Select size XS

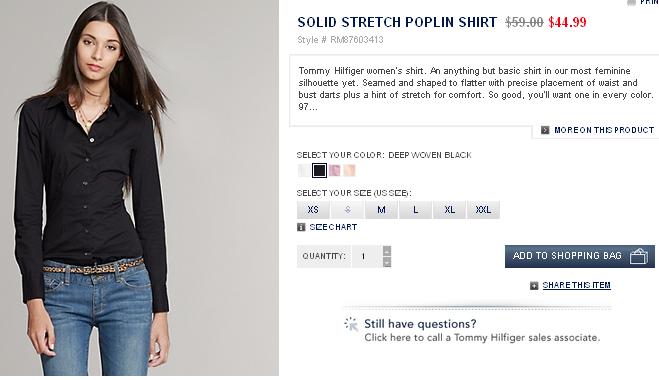click(x=313, y=210)
